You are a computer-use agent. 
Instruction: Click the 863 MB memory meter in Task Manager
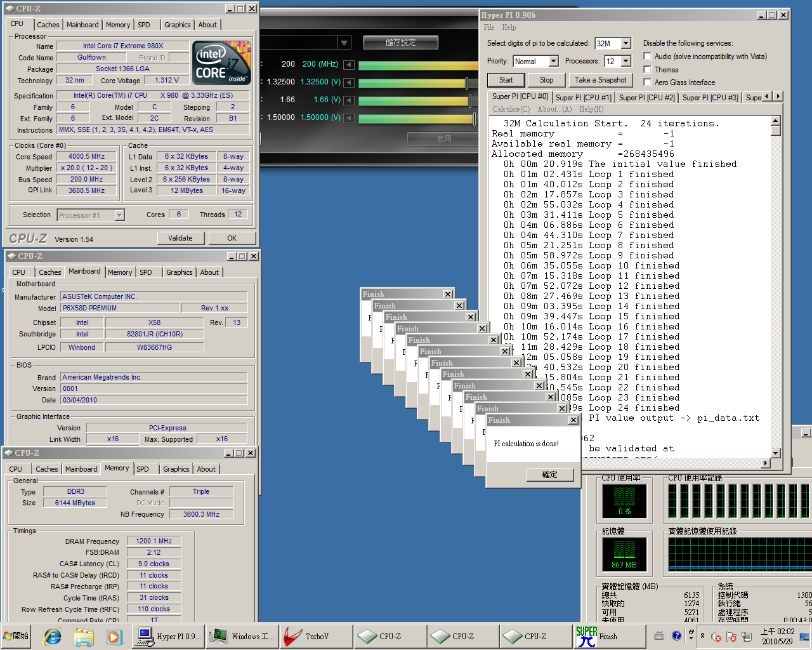(x=624, y=554)
